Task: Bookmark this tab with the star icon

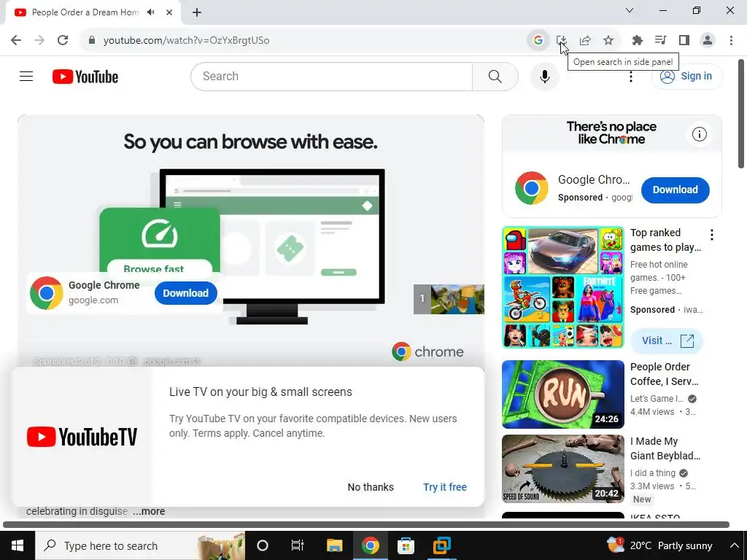Action: [x=608, y=40]
